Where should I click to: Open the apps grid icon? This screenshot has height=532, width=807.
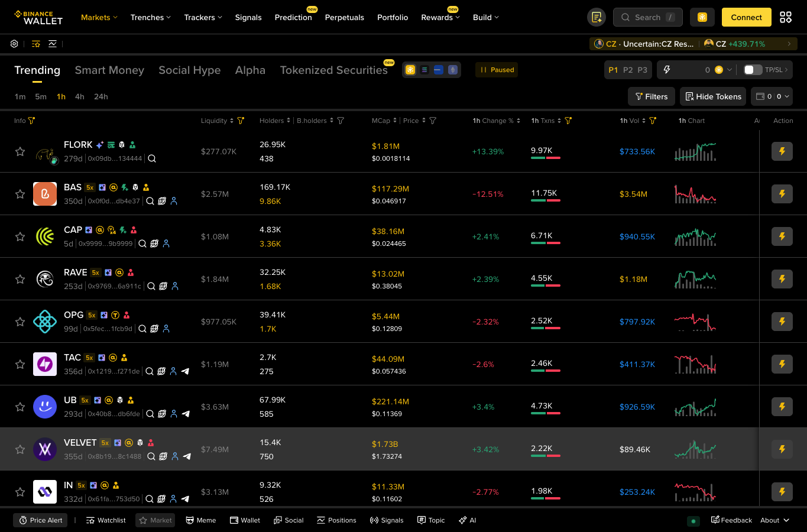(x=786, y=17)
